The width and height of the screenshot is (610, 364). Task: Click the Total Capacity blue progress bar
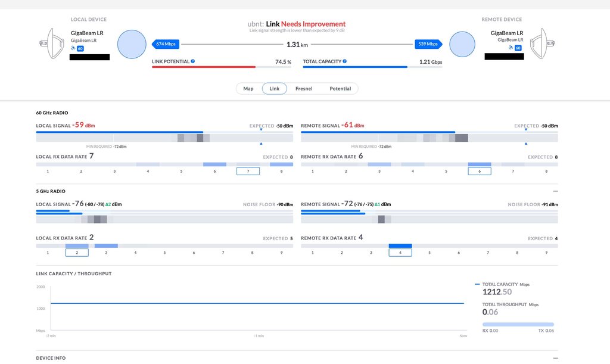[354, 67]
